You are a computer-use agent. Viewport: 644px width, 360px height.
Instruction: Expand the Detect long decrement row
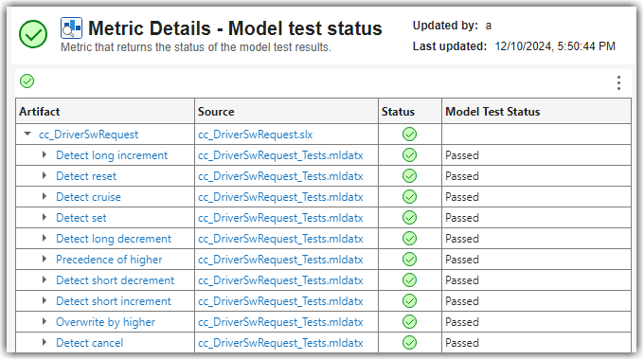click(x=45, y=238)
